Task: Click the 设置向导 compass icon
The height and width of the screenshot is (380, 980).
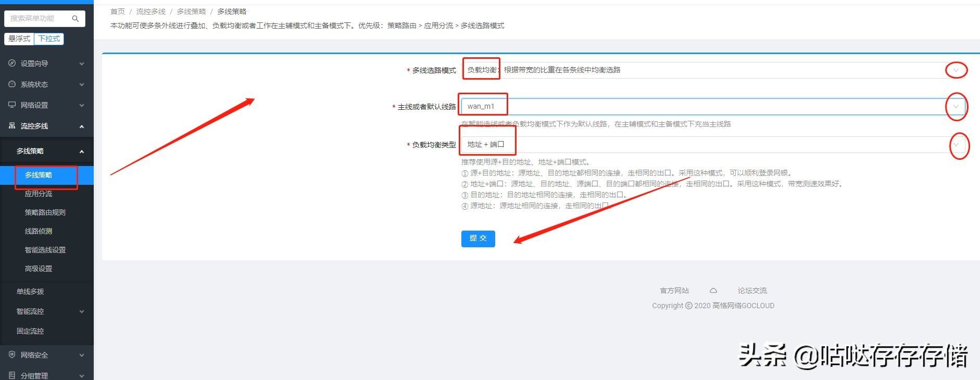Action: coord(12,64)
